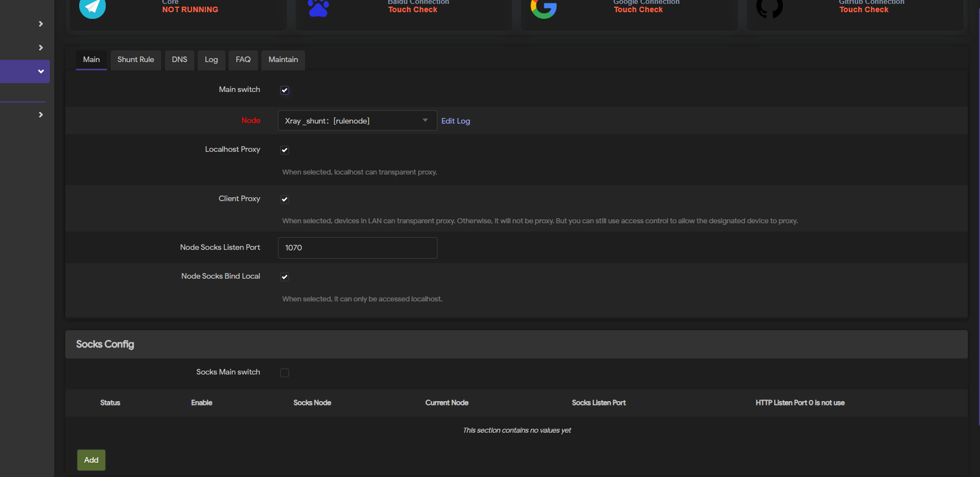Click the Status column header
Screen dimensions: 980x477
click(x=110, y=403)
